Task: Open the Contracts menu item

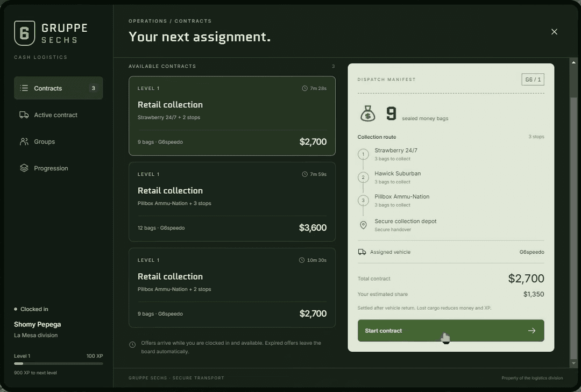Action: (59, 88)
